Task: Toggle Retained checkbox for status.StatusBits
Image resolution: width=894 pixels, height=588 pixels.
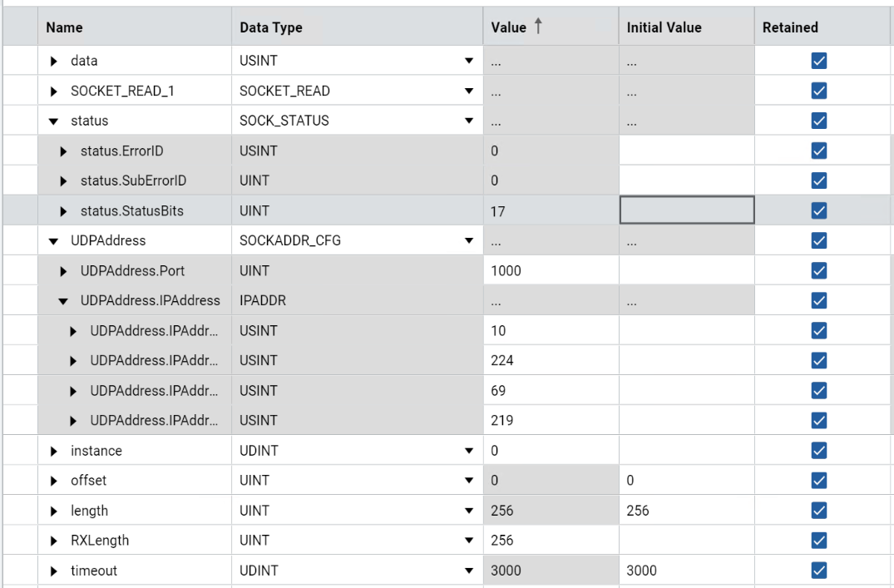Action: [x=818, y=211]
